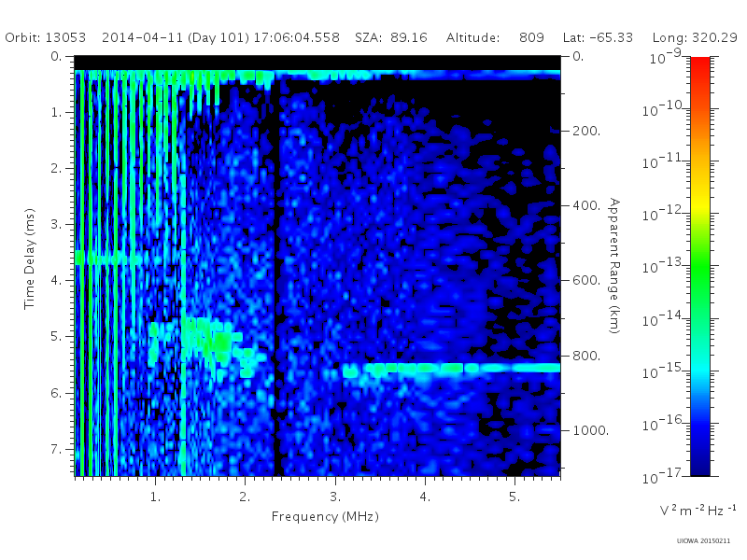Click the black vertical gap near 2.3 MHz
Image resolution: width=747 pixels, height=560 pixels.
pyautogui.click(x=276, y=276)
